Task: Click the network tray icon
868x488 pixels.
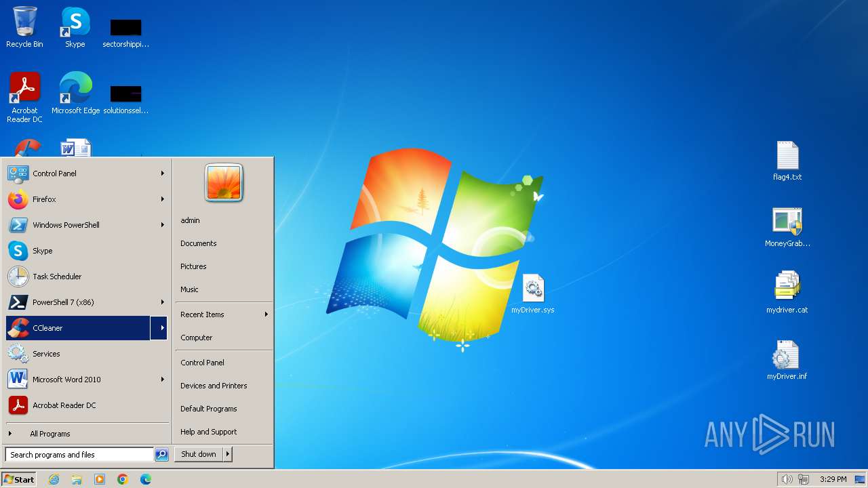Action: (804, 479)
